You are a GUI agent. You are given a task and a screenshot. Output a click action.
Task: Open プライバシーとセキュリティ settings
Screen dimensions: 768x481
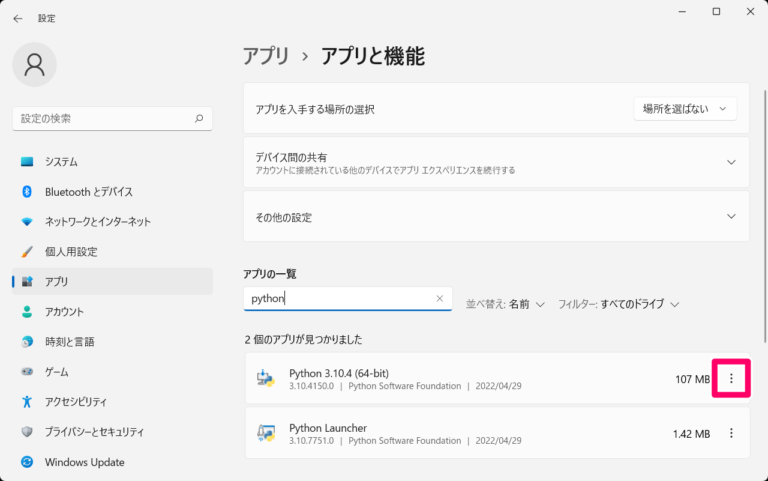pyautogui.click(x=94, y=432)
